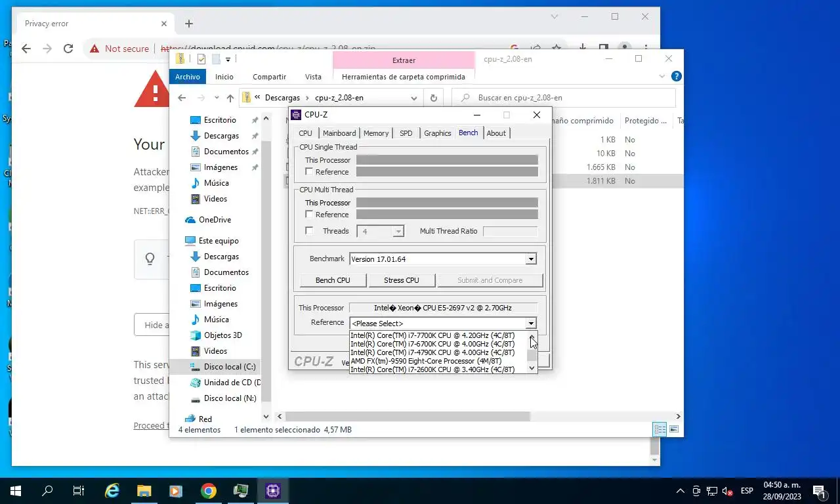Open Task View from the taskbar
The width and height of the screenshot is (840, 504).
click(79, 490)
